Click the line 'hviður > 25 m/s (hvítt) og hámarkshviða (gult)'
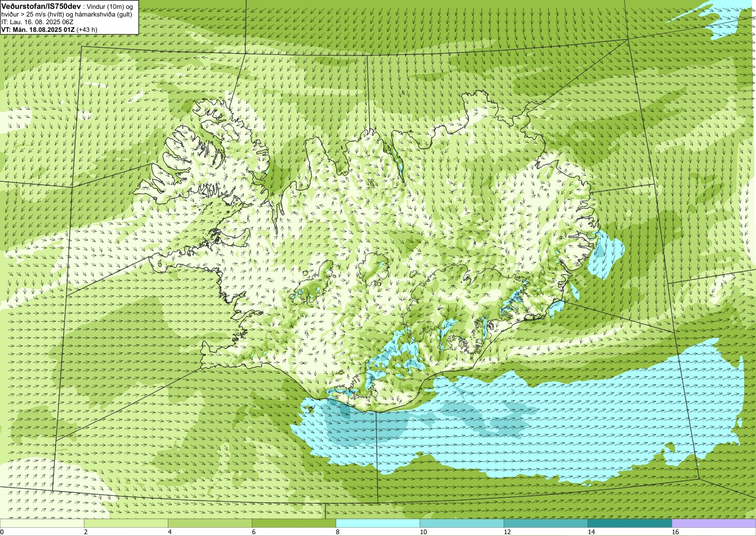 [x=67, y=14]
